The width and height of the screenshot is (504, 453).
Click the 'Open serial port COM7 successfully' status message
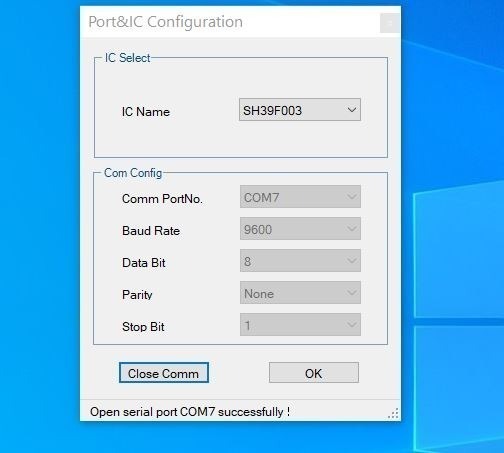tap(190, 412)
